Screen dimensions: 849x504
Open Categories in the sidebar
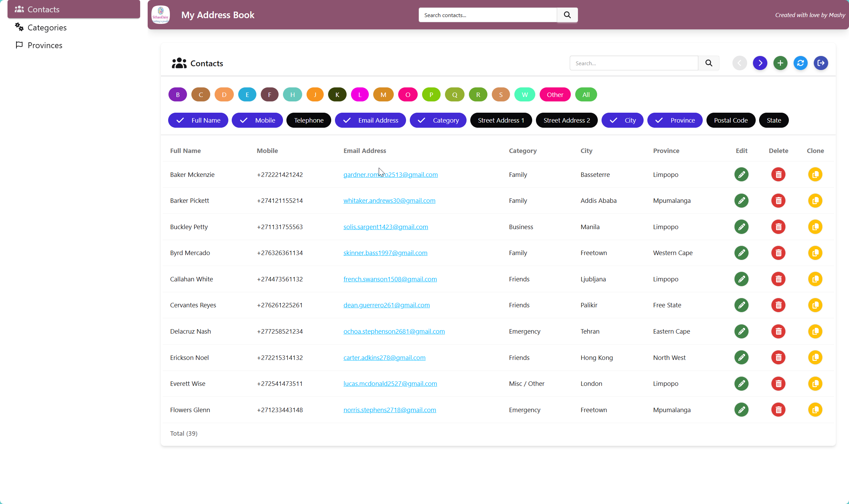pyautogui.click(x=47, y=28)
